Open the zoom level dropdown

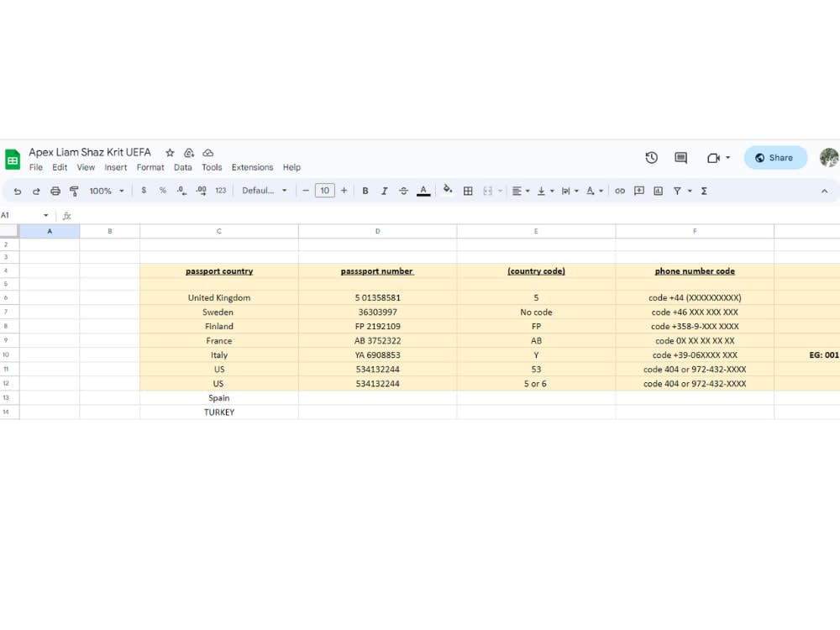coord(107,191)
